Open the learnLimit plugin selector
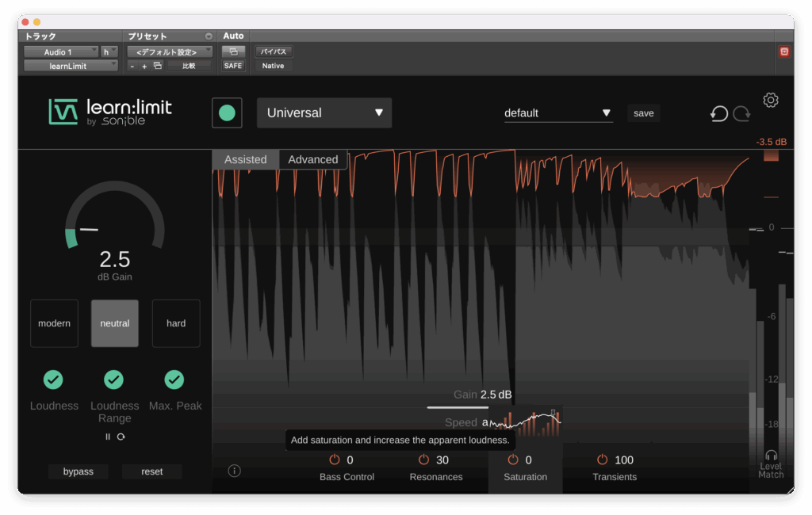The height and width of the screenshot is (515, 812). click(71, 66)
